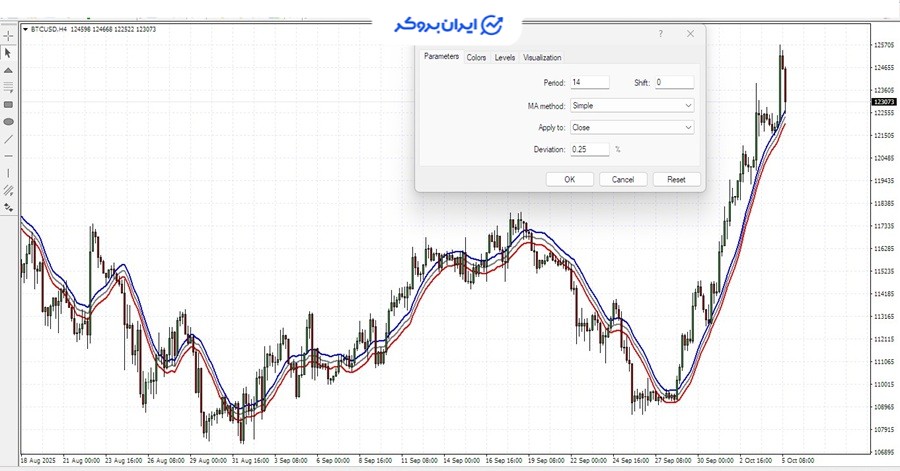Select the arrow cursor tool

tap(8, 53)
